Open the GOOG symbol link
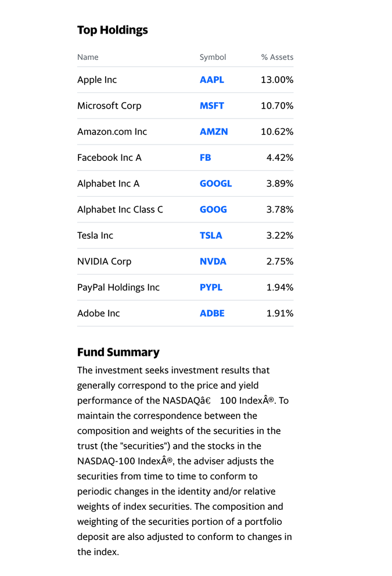Image resolution: width=392 pixels, height=576 pixels. [x=213, y=210]
